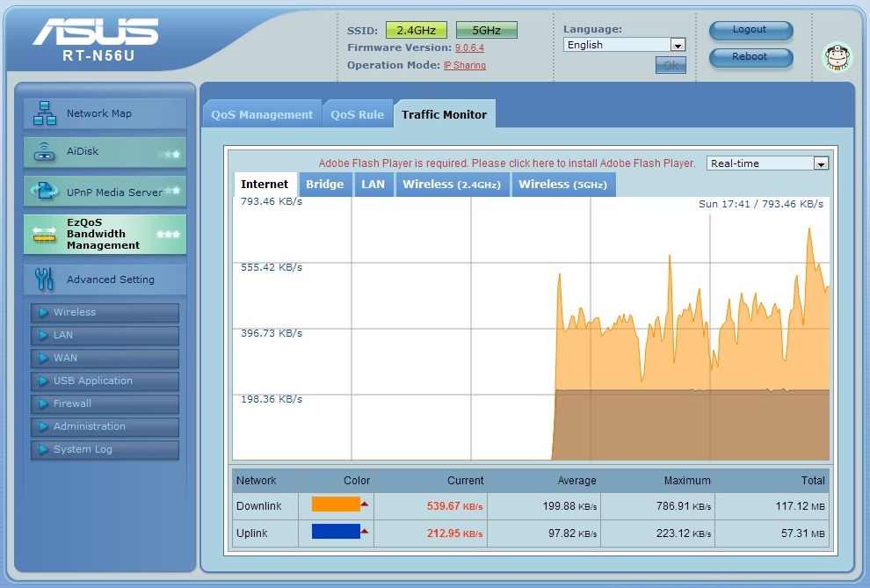
Task: Switch to the QoS Rule tab
Action: tap(357, 114)
